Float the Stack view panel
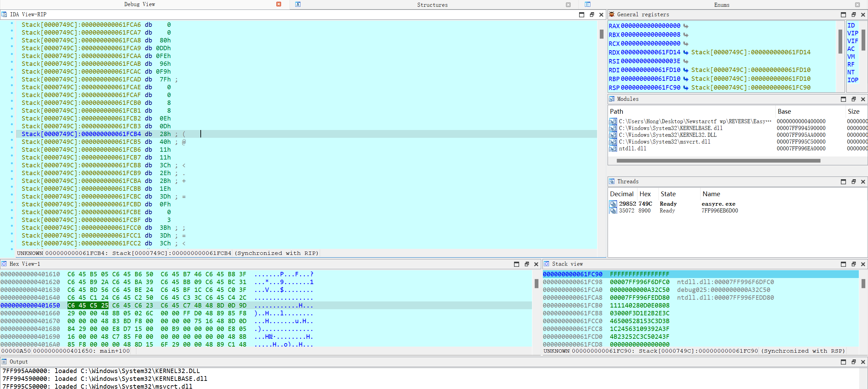Image resolution: width=868 pixels, height=389 pixels. coord(853,264)
